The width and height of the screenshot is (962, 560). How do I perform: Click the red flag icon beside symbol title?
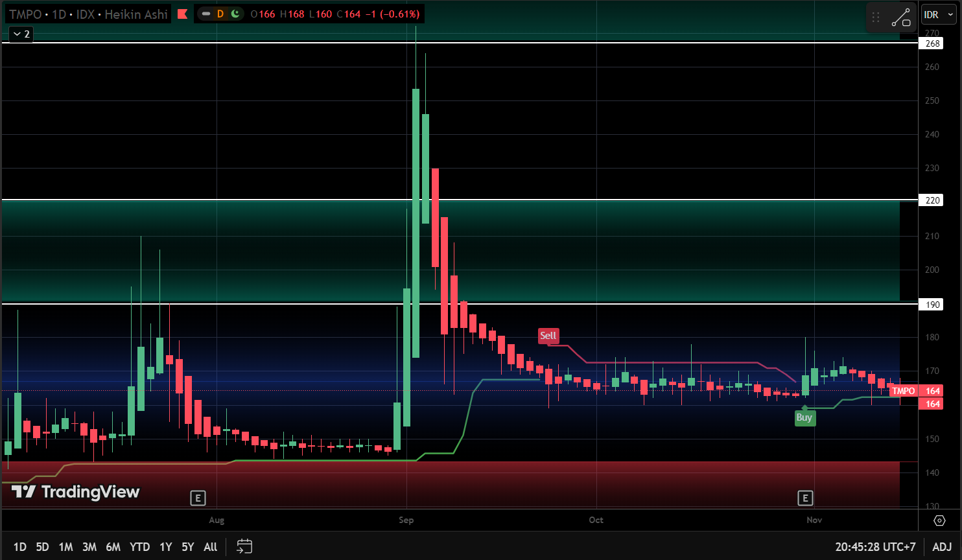pos(182,14)
